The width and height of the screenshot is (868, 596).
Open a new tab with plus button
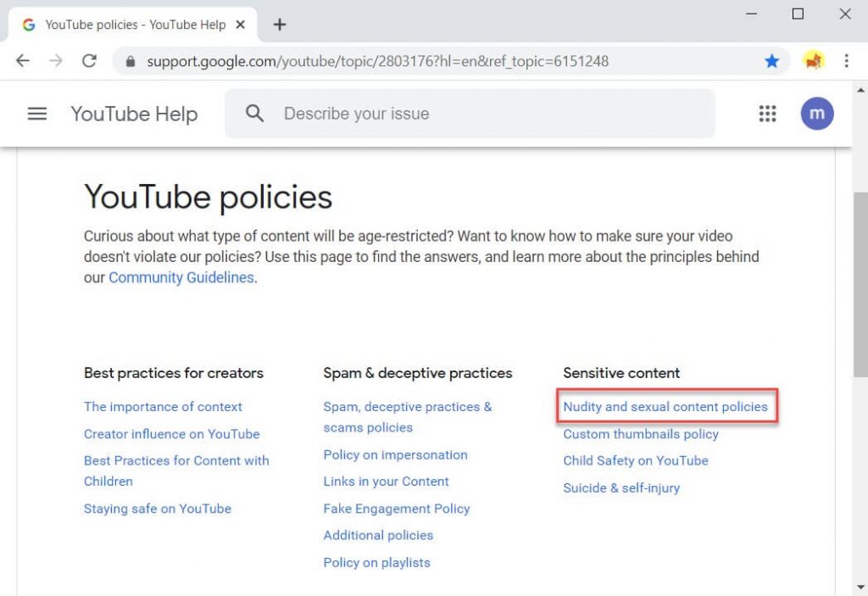point(280,25)
